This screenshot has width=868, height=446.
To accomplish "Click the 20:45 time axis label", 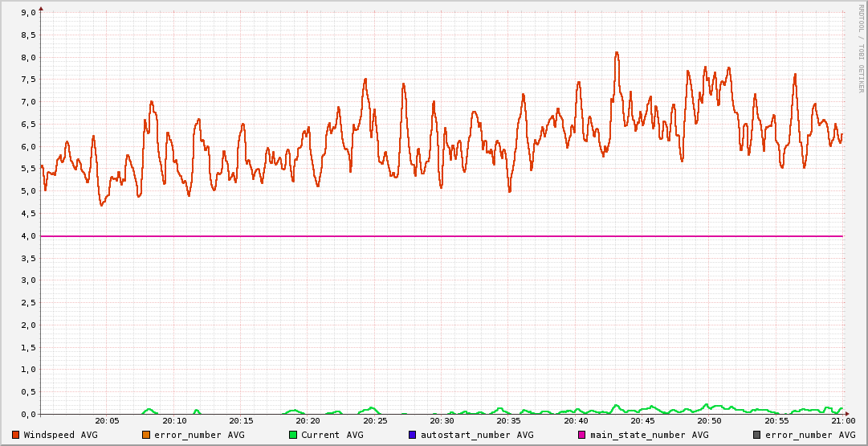I will click(642, 420).
